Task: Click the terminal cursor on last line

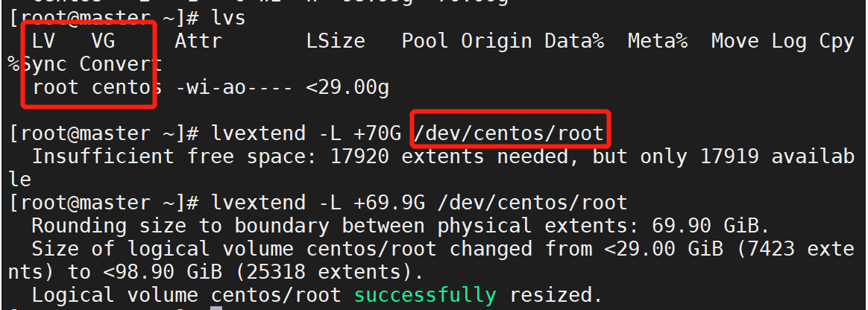Action: point(216,307)
